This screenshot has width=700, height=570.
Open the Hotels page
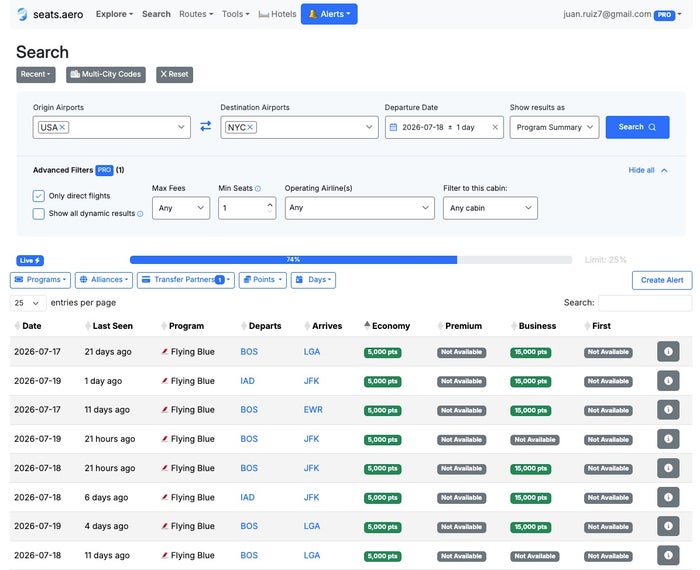point(277,14)
